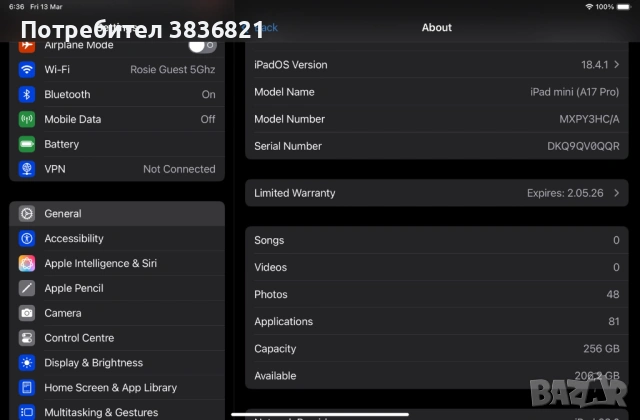The width and height of the screenshot is (640, 420).
Task: Tap the Wi-Fi icon in sidebar
Action: [x=27, y=69]
